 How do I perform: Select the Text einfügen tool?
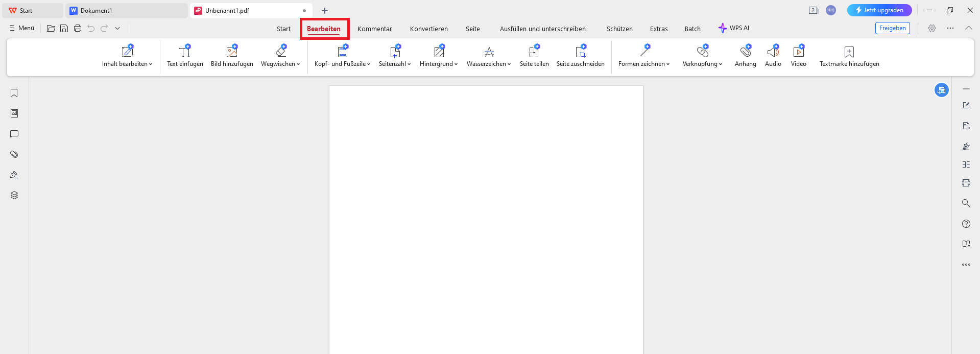[x=185, y=57]
